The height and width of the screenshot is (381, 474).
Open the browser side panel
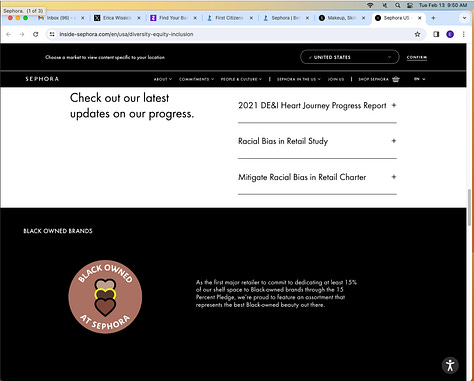click(436, 34)
